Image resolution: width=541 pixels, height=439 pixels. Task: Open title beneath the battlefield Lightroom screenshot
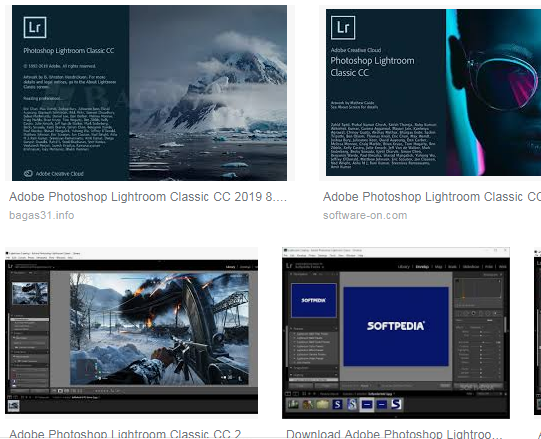tap(125, 433)
